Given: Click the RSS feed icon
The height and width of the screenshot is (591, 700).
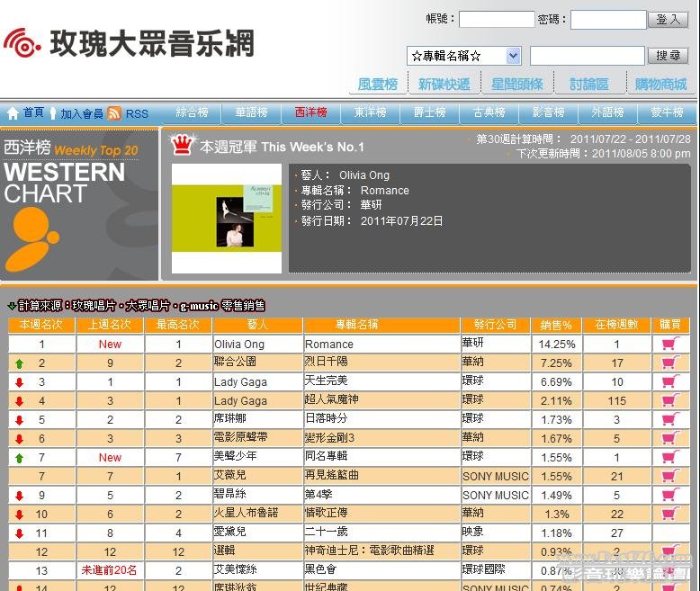Looking at the screenshot, I should (x=114, y=113).
